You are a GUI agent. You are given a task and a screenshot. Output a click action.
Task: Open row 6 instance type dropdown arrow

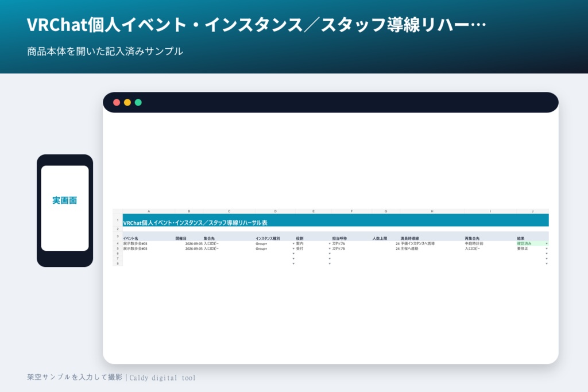[293, 254]
